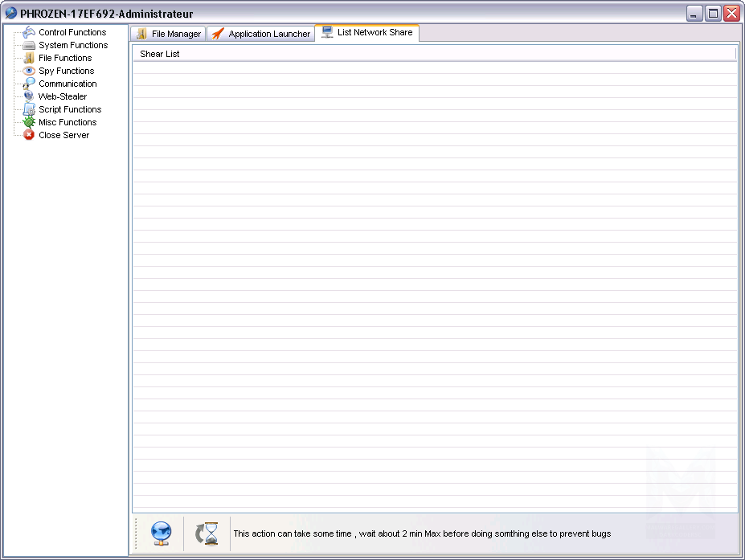Click the Script Functions document icon
Image resolution: width=745 pixels, height=560 pixels.
(29, 109)
